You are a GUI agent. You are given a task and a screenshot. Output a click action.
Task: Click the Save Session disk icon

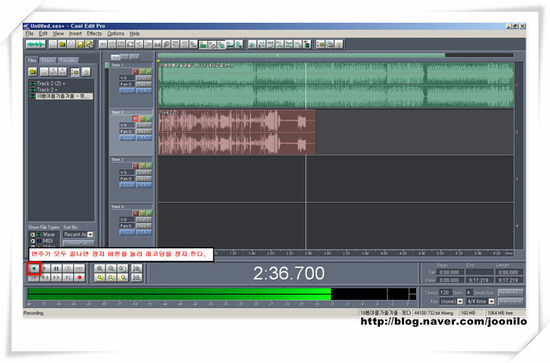tap(80, 44)
